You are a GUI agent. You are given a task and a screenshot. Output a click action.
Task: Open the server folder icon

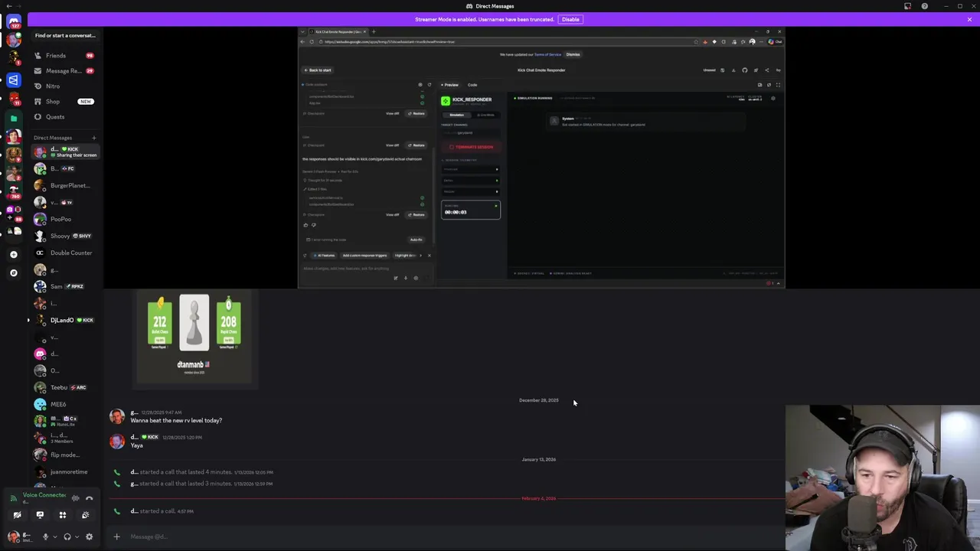tap(14, 119)
